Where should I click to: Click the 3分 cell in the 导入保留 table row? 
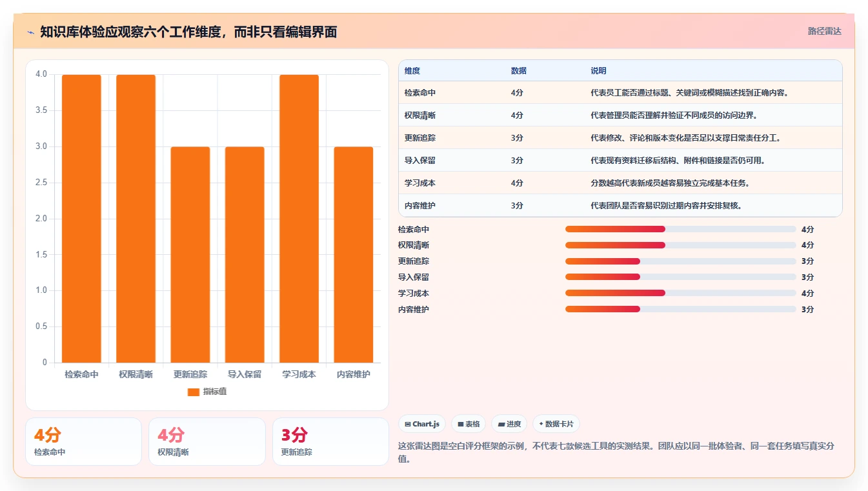coord(517,161)
